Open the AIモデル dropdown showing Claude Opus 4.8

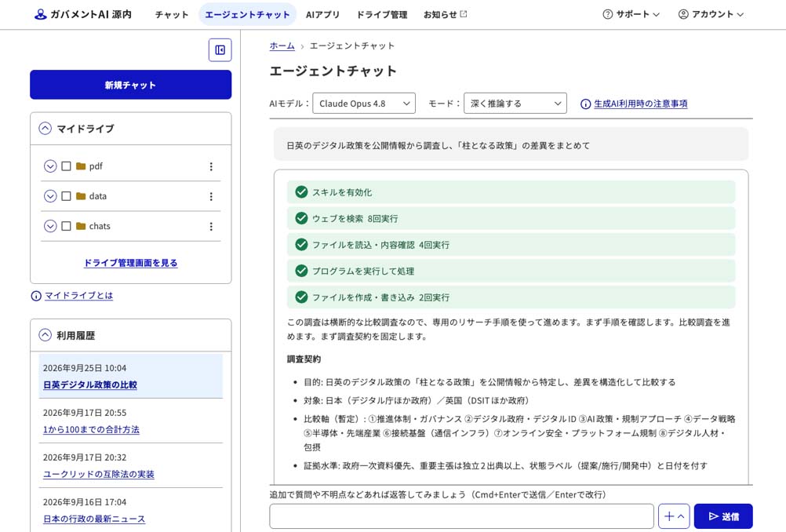click(364, 104)
